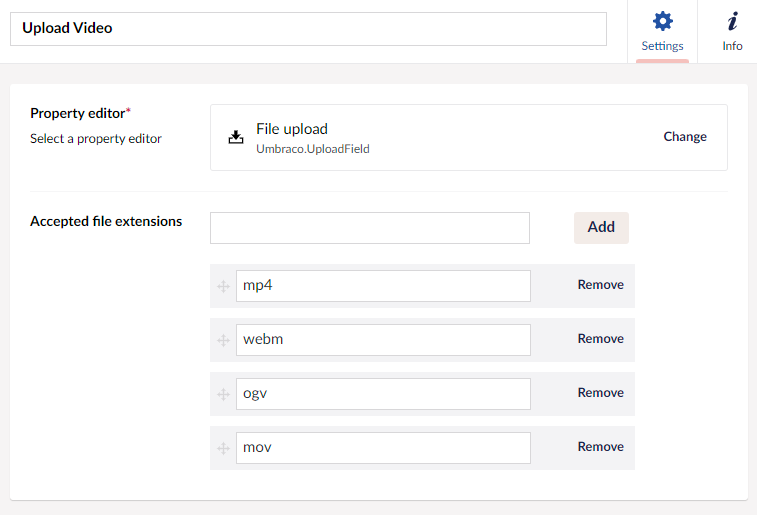This screenshot has height=515, width=757.
Task: Click drag handle icon beside webm
Action: [223, 341]
